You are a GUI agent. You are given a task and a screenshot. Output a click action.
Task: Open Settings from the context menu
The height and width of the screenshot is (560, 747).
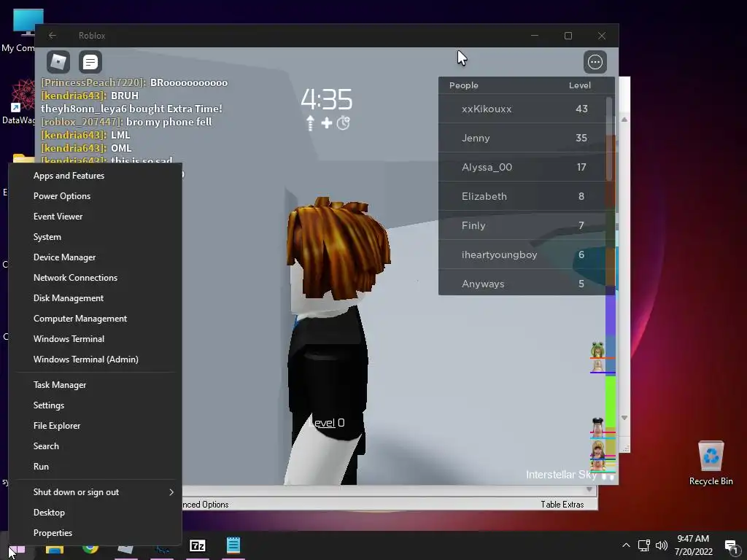(96, 405)
